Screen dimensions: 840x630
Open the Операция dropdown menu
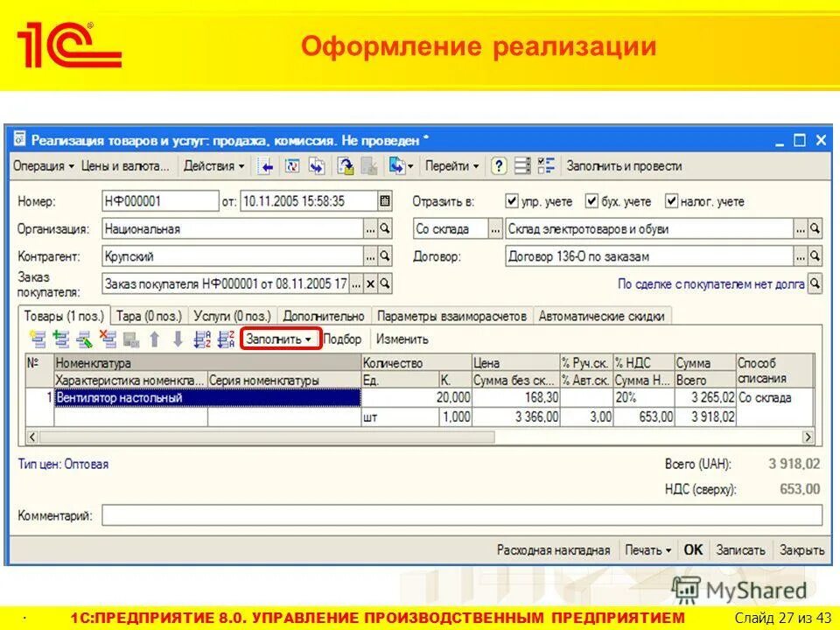[x=44, y=166]
